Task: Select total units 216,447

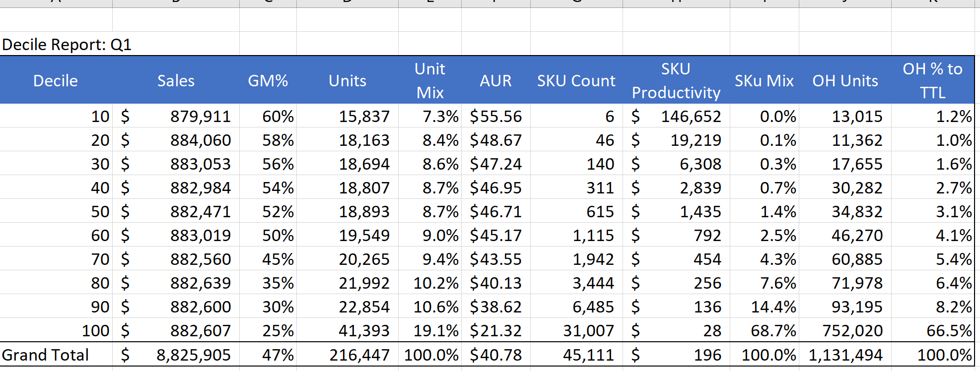Action: pyautogui.click(x=348, y=355)
